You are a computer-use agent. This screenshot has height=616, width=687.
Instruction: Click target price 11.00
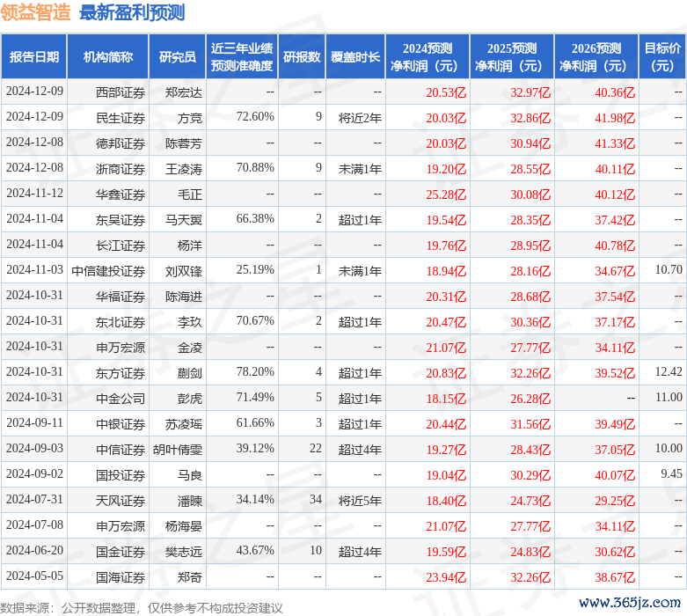coord(669,397)
